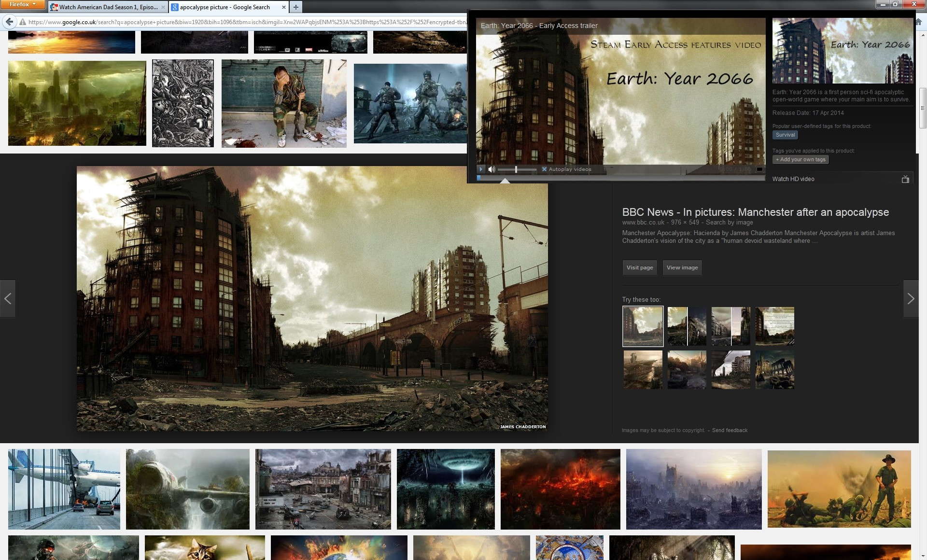Select the third Try these too thumbnail in top row

pyautogui.click(x=731, y=326)
